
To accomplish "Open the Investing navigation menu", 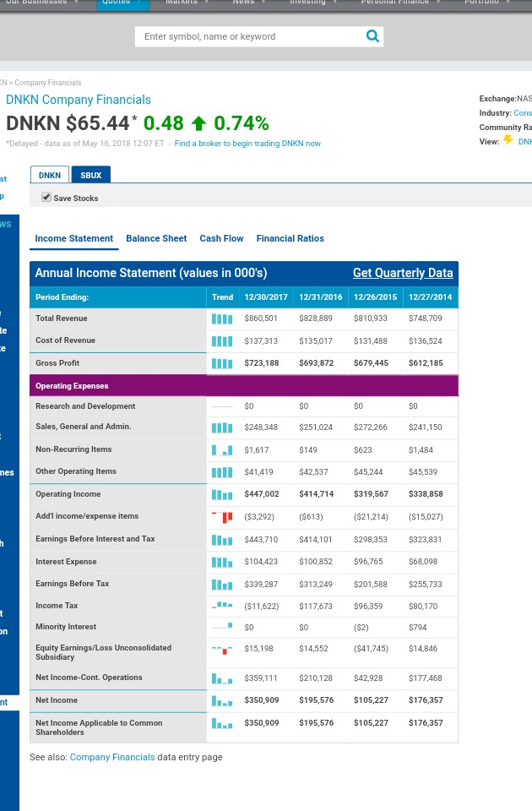I will click(312, 3).
